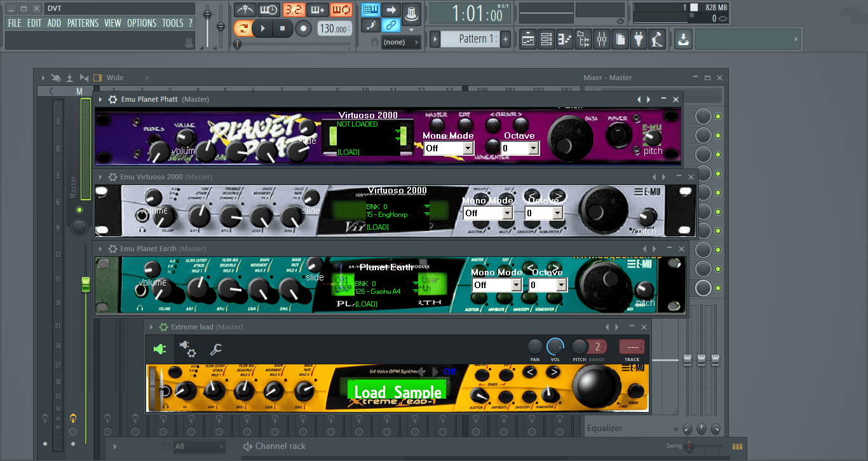
Task: Click the save/export download icon
Action: pyautogui.click(x=682, y=39)
